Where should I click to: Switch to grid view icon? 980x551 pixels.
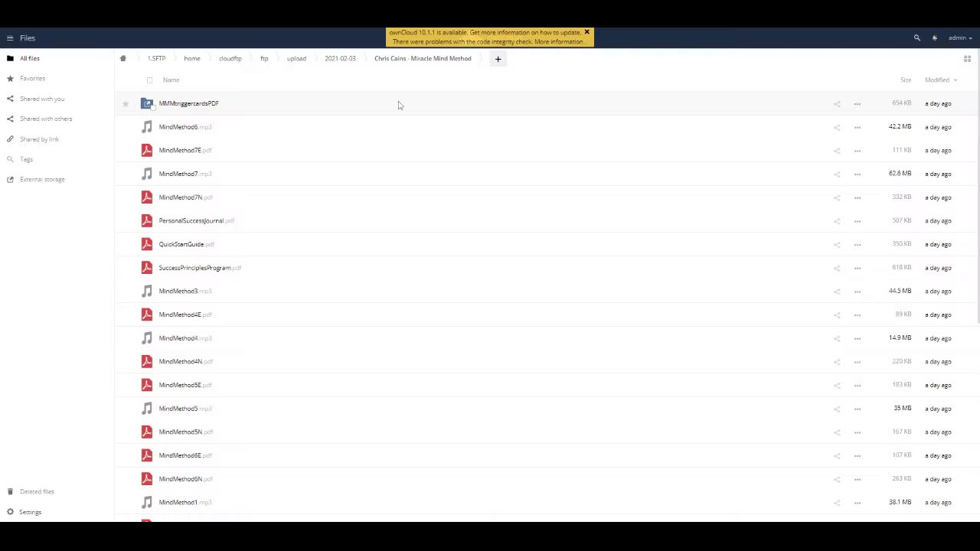tap(967, 59)
